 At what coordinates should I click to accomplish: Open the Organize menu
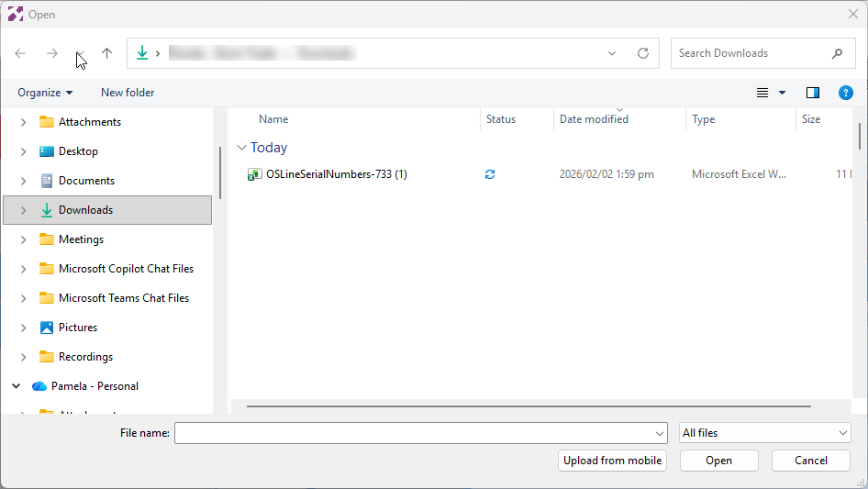pyautogui.click(x=45, y=93)
